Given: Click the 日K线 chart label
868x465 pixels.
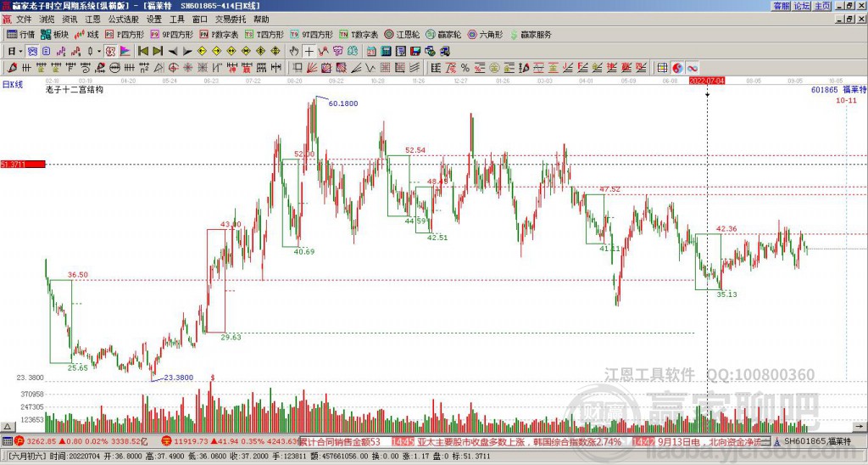Looking at the screenshot, I should coord(12,84).
